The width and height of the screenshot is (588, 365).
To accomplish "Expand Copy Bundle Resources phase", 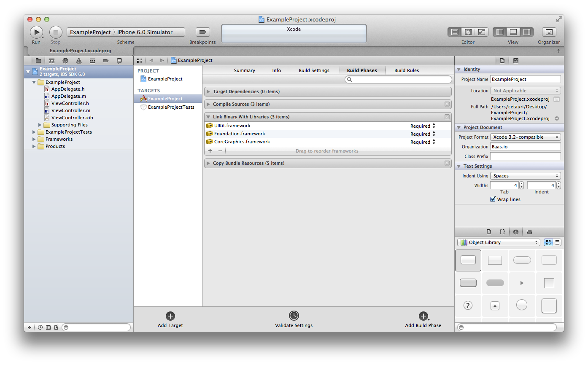I will click(208, 163).
